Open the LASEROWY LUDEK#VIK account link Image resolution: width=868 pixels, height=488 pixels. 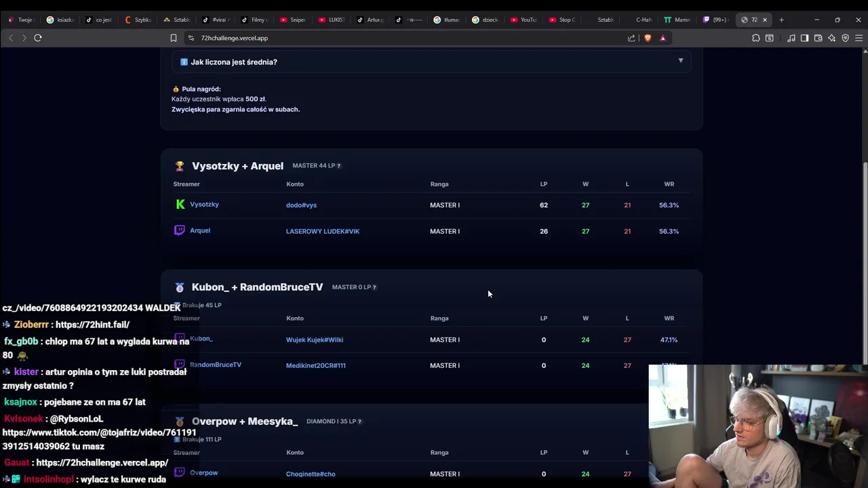coord(323,231)
